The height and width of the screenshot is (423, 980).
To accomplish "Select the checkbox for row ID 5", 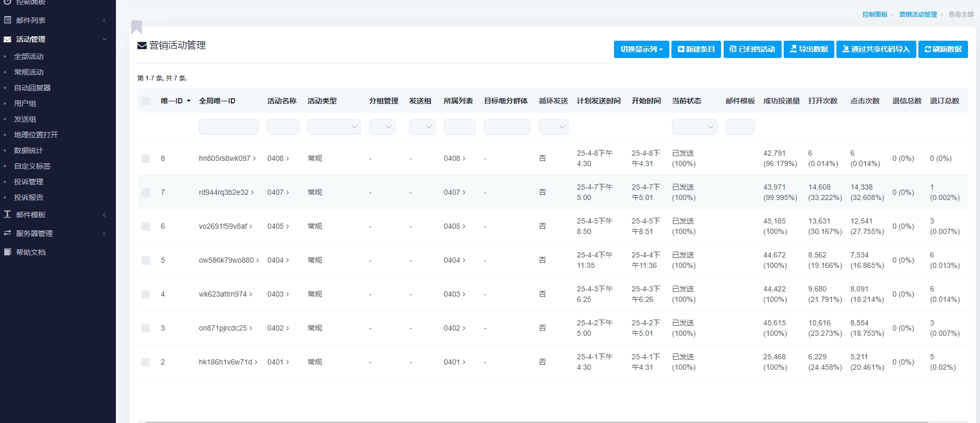I will pos(146,261).
